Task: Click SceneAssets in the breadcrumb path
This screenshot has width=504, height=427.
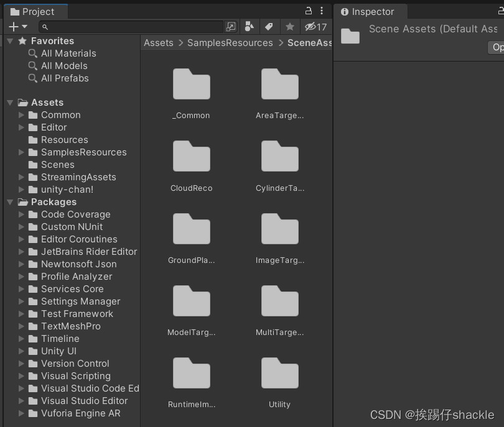Action: (309, 43)
